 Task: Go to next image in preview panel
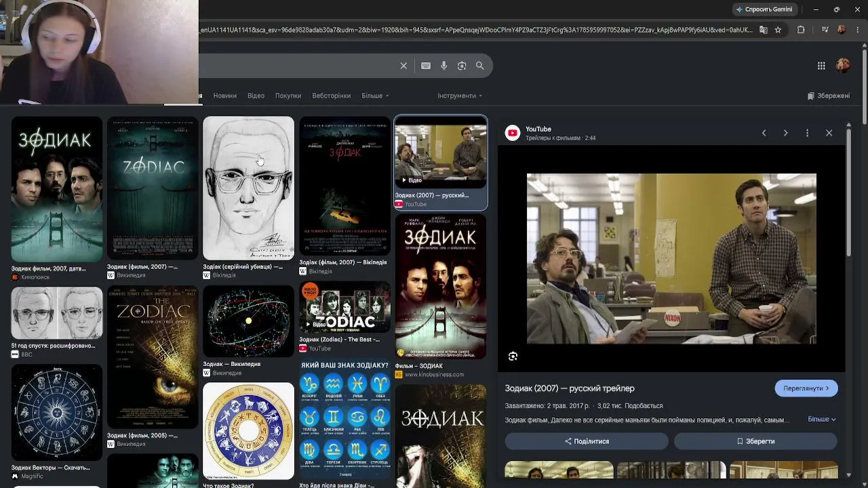click(786, 133)
